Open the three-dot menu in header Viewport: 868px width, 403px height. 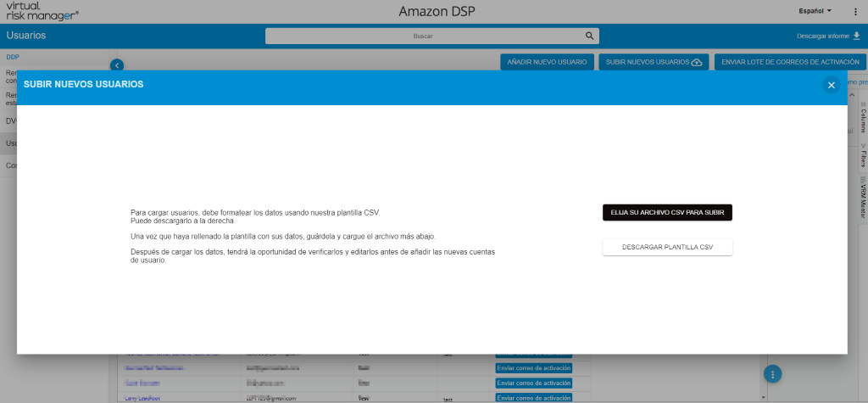click(x=856, y=11)
